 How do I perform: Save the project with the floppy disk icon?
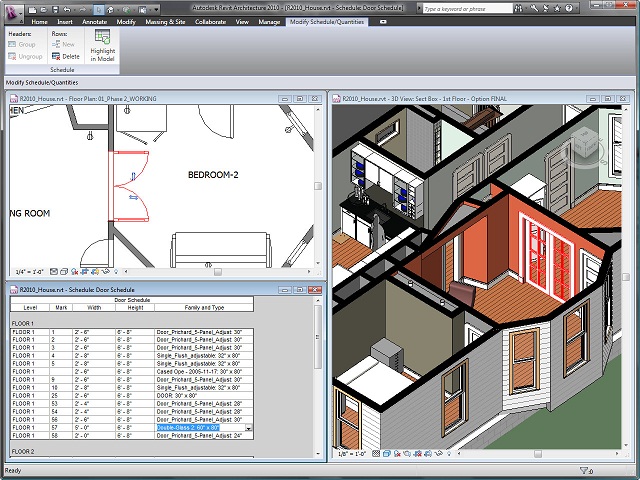55,10
